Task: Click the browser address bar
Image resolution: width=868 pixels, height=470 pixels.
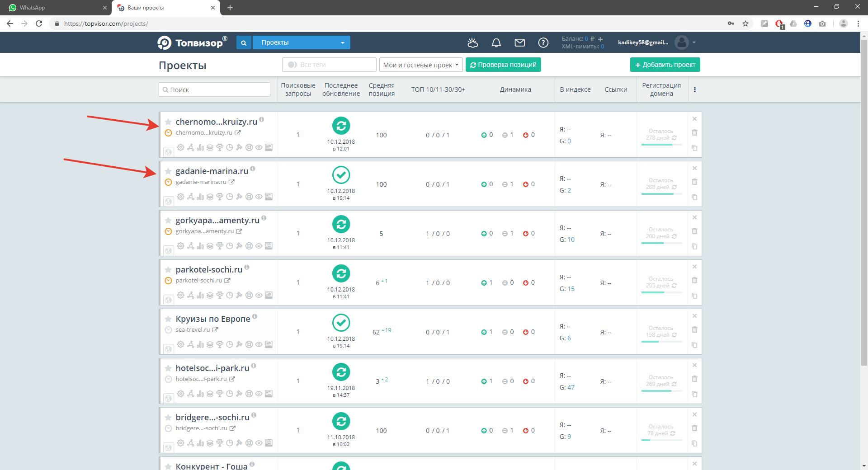Action: click(389, 23)
